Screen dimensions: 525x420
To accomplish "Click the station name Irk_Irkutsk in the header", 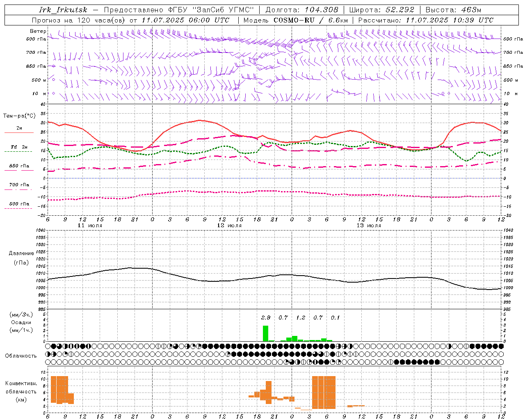I will pyautogui.click(x=63, y=10).
